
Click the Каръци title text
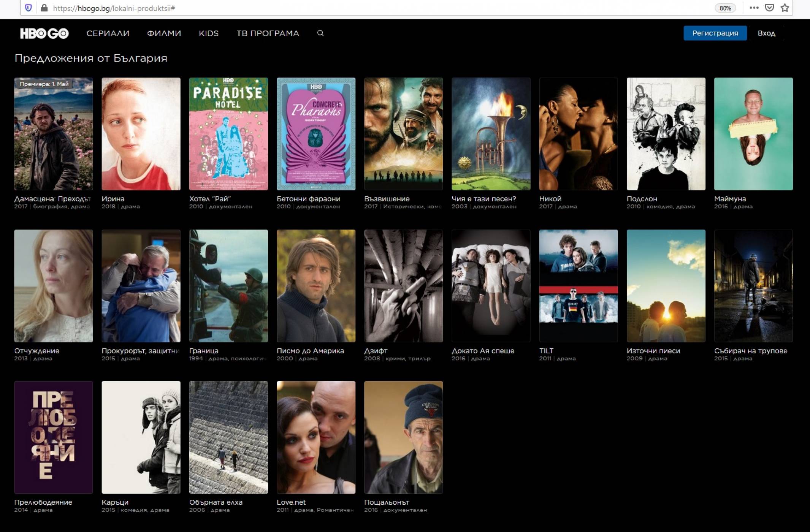115,502
